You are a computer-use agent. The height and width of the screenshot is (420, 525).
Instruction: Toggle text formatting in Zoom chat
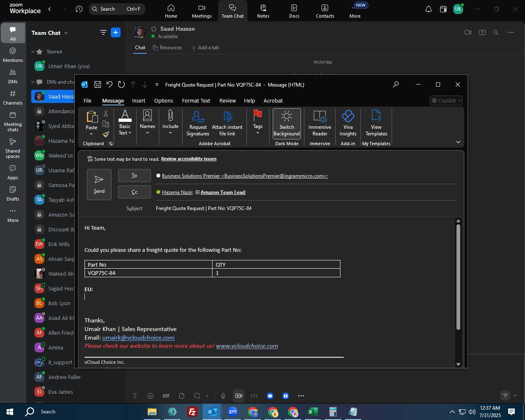tap(135, 396)
